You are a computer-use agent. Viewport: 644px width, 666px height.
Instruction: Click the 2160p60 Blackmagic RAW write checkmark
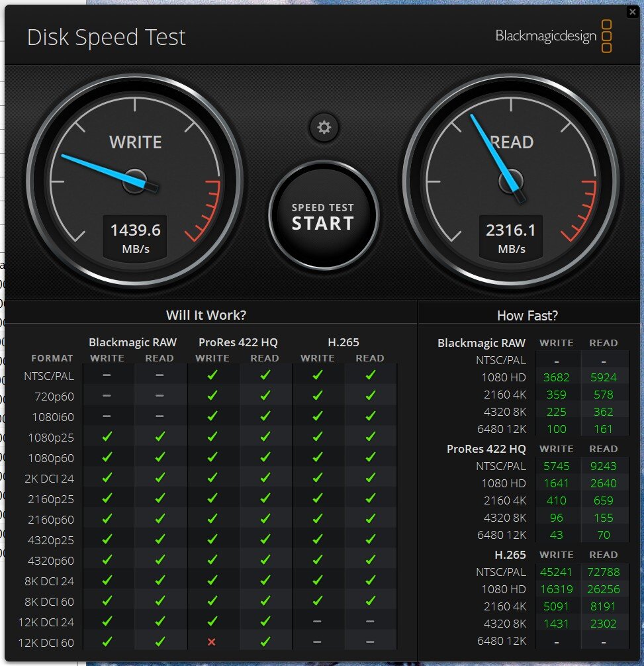107,518
